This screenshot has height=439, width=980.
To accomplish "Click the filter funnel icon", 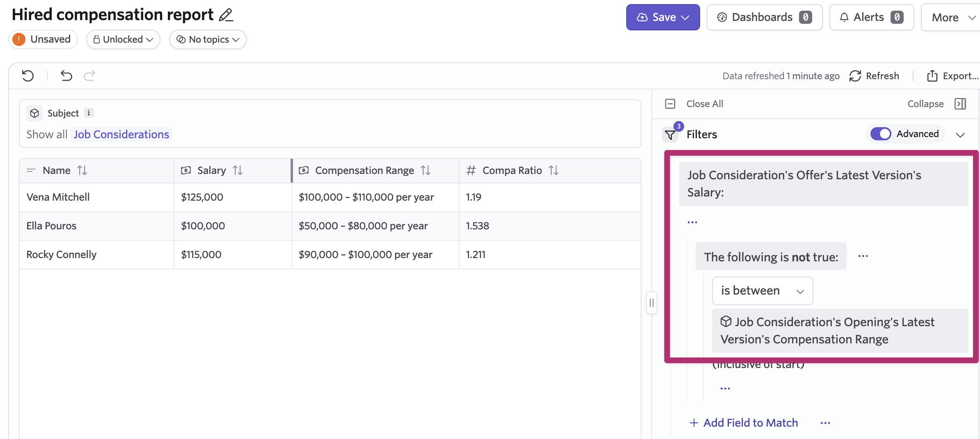I will [670, 135].
